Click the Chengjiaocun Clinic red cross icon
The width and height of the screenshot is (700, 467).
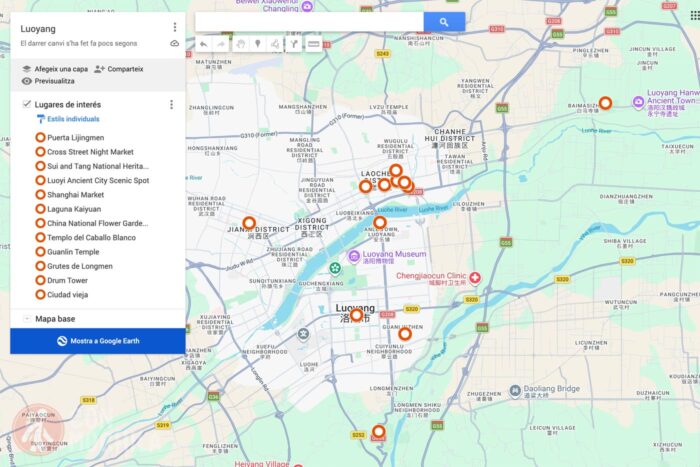475,278
